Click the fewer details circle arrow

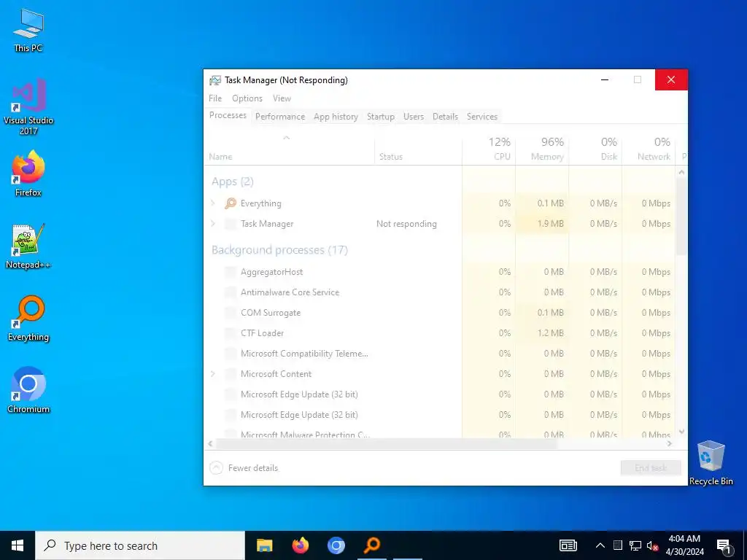216,467
